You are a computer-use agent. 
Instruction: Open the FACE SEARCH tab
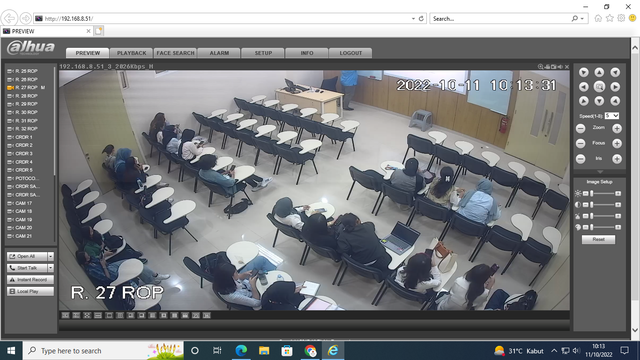pos(176,53)
